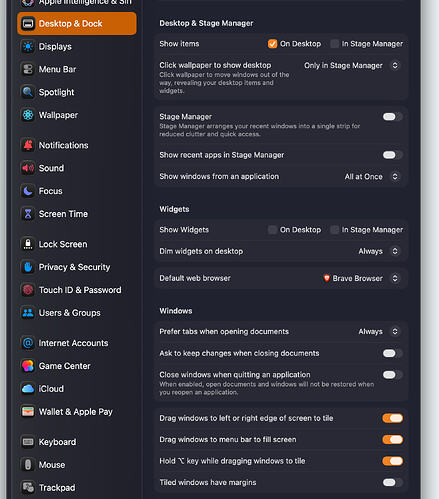Click the Trackpad icon in sidebar
439x499 pixels.
tap(28, 488)
